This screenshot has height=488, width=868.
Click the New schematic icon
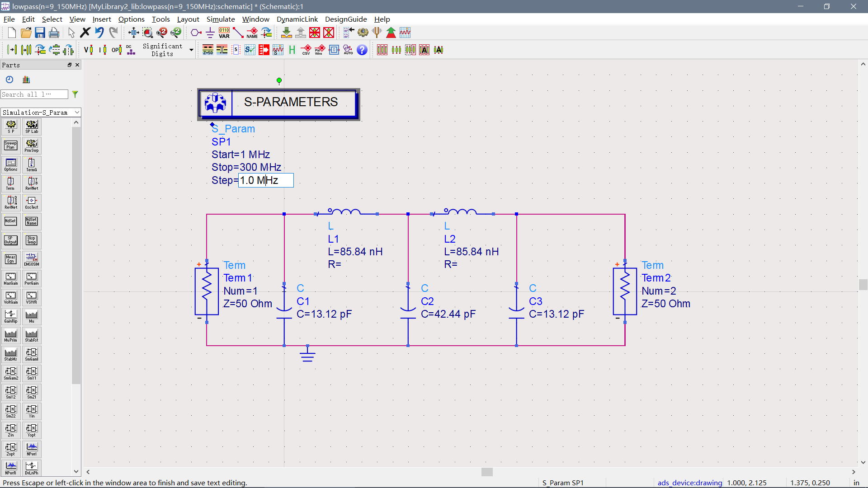tap(12, 33)
